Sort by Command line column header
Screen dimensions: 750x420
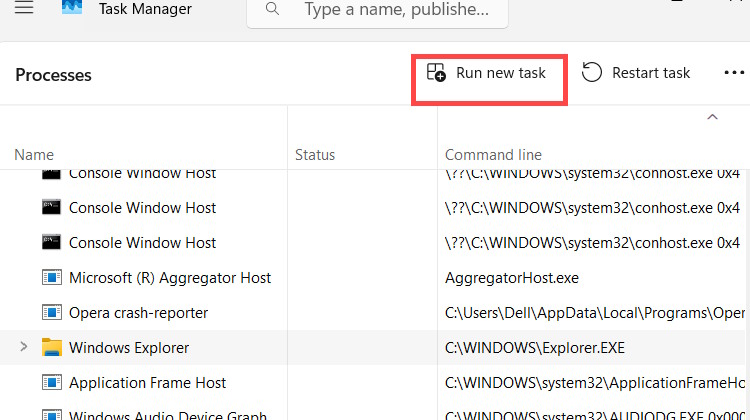point(493,155)
